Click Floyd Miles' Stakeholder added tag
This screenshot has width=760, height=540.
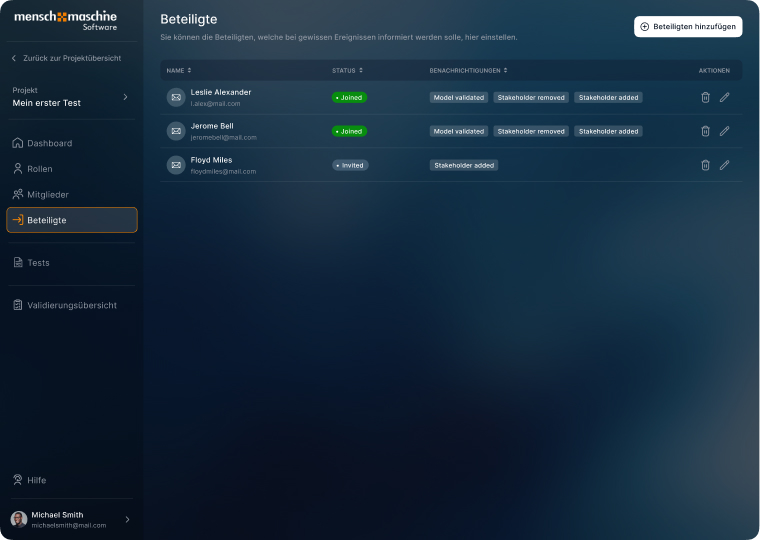click(464, 165)
